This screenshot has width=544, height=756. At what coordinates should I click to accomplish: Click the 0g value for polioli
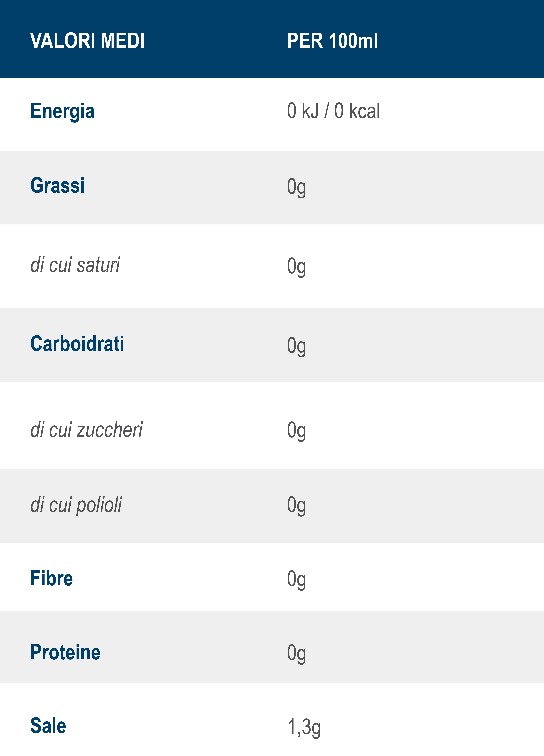(x=296, y=505)
